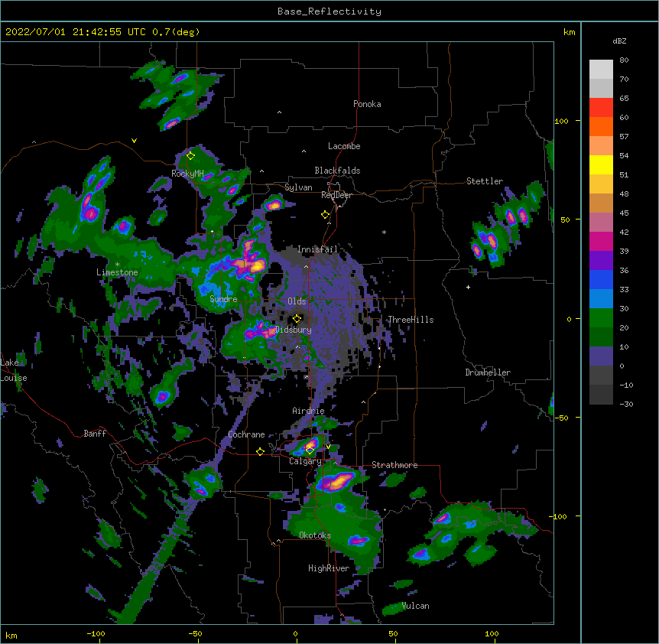
Task: Click the Cochrane city label
Action: tap(246, 434)
